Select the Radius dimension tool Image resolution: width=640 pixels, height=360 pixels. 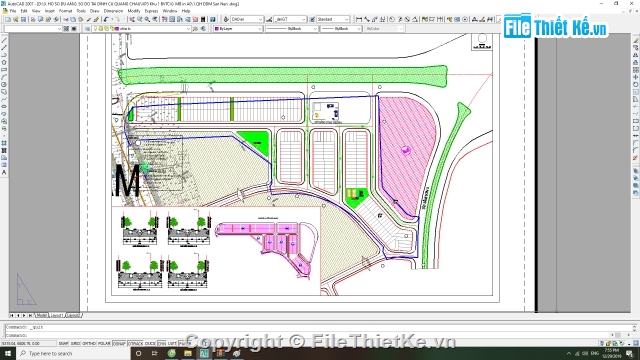point(392,19)
